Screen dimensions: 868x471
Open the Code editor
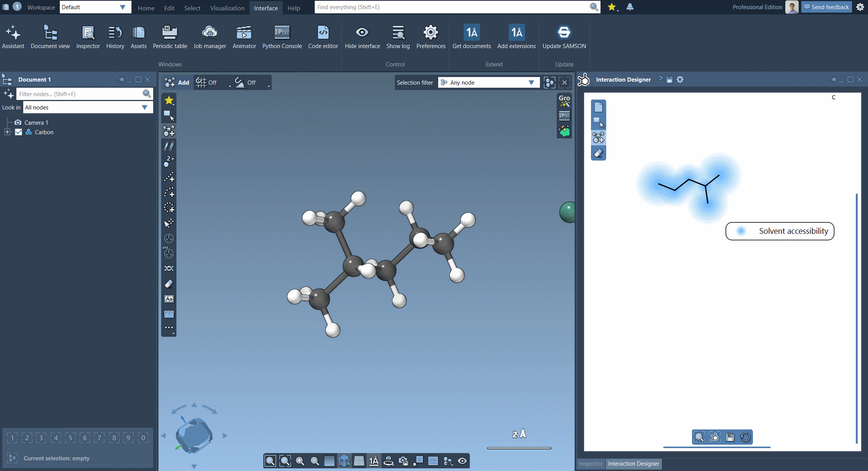[323, 36]
